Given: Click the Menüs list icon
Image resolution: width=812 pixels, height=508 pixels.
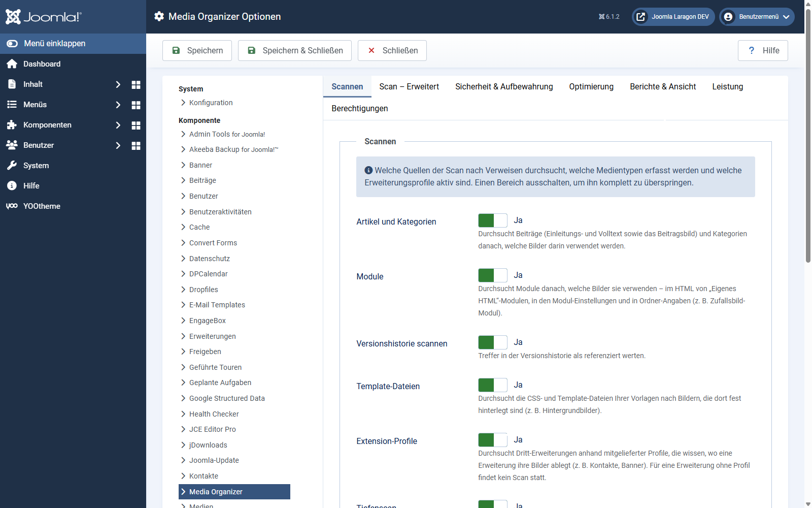Looking at the screenshot, I should pyautogui.click(x=12, y=105).
